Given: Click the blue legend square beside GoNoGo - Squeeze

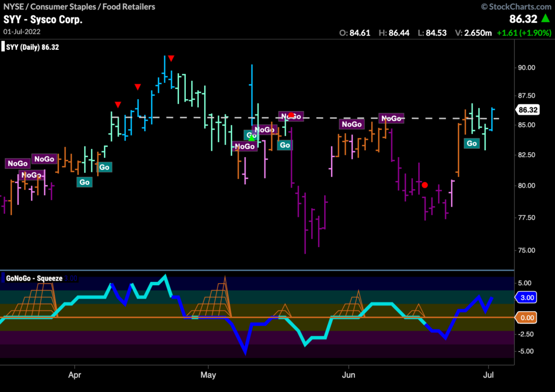Looking at the screenshot, I should tap(3, 278).
